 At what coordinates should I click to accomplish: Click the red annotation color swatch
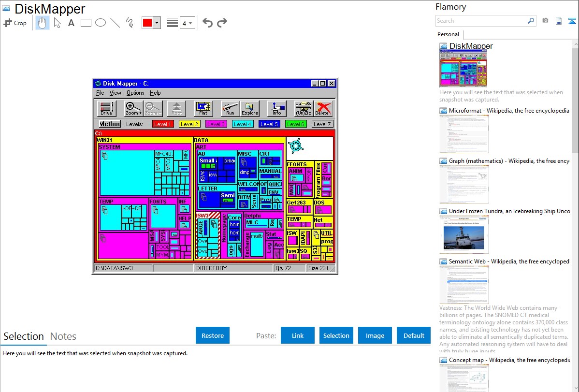[x=147, y=23]
